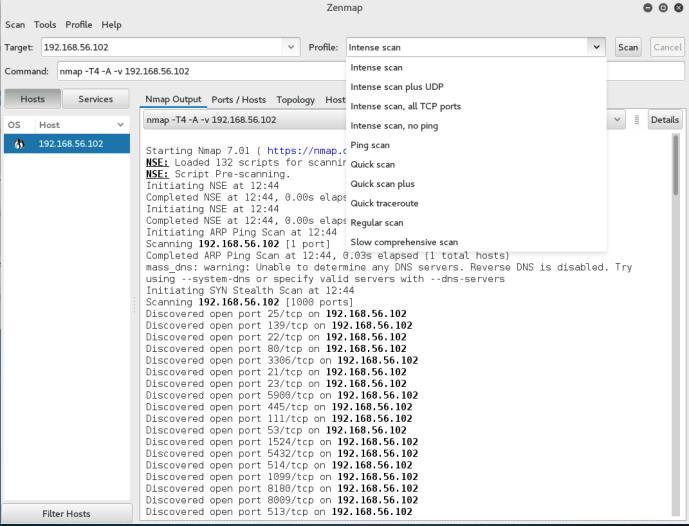Click the 'Discovered open port 25/tcp' line
This screenshot has height=526, width=689.
(276, 314)
